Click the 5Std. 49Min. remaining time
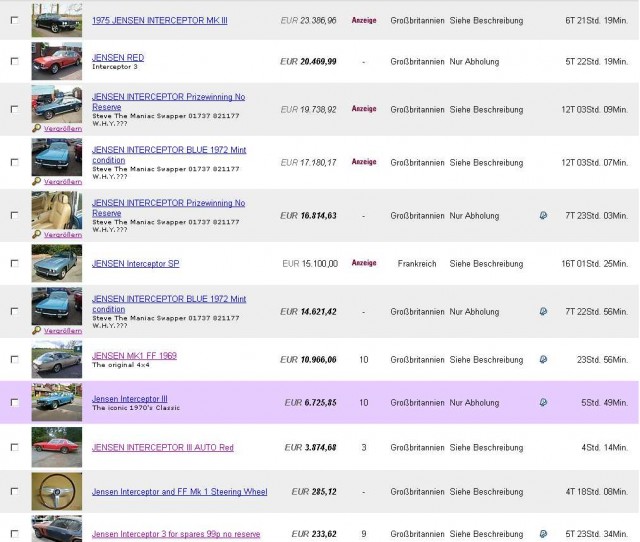 [x=604, y=403]
